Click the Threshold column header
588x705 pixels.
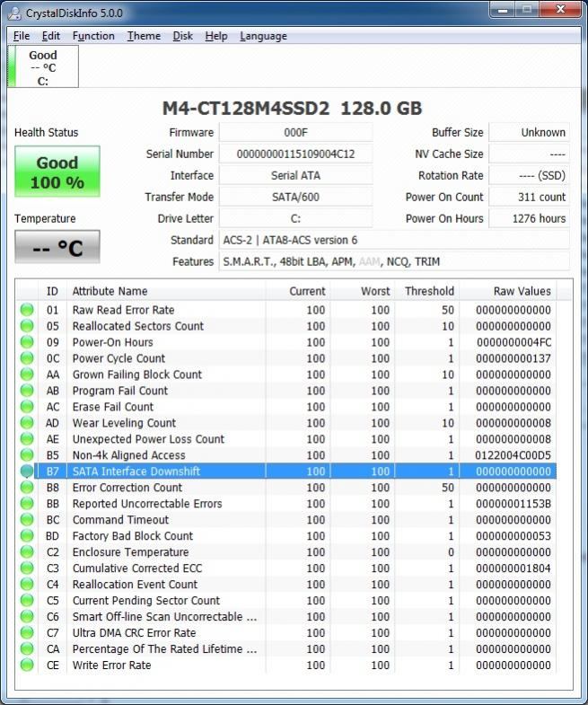click(427, 291)
